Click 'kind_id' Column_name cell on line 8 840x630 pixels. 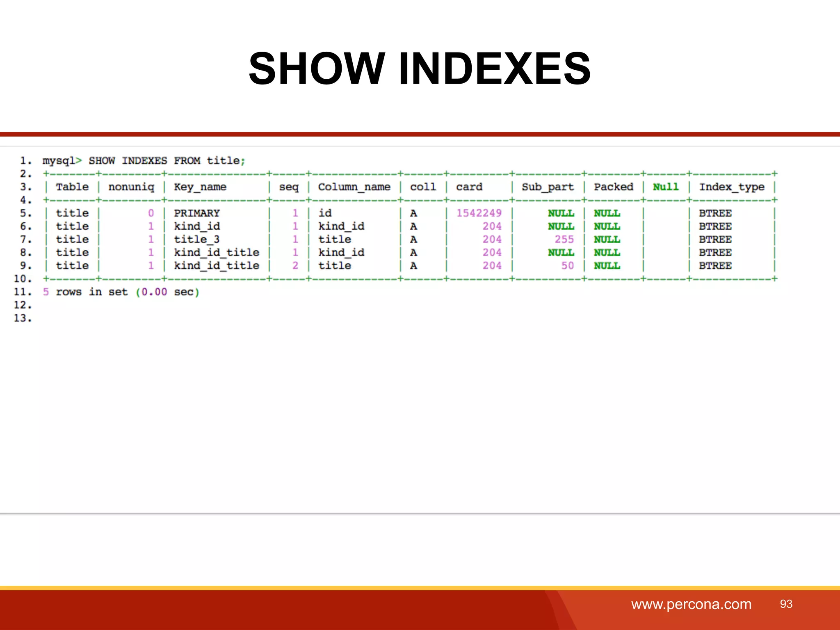pyautogui.click(x=341, y=253)
